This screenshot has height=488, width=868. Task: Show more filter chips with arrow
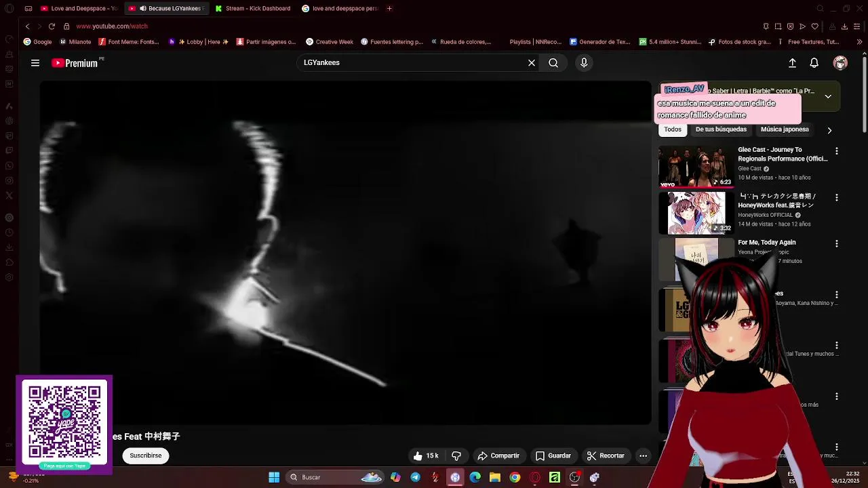pyautogui.click(x=829, y=130)
